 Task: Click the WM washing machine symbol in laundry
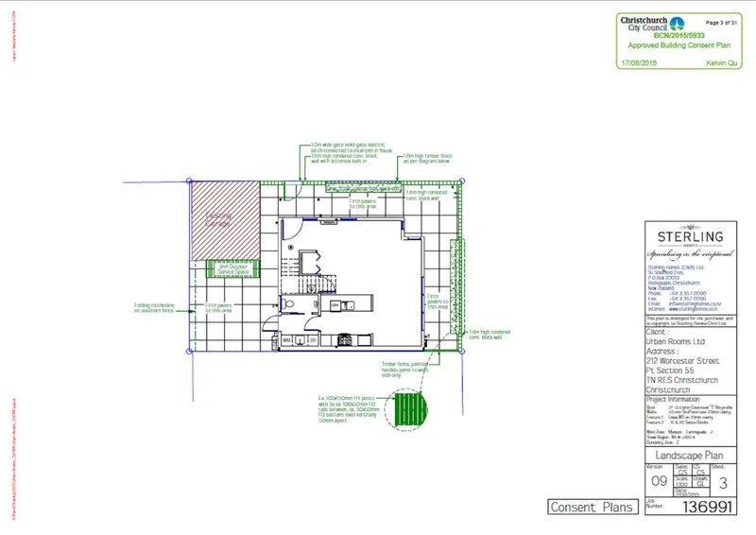click(x=287, y=340)
